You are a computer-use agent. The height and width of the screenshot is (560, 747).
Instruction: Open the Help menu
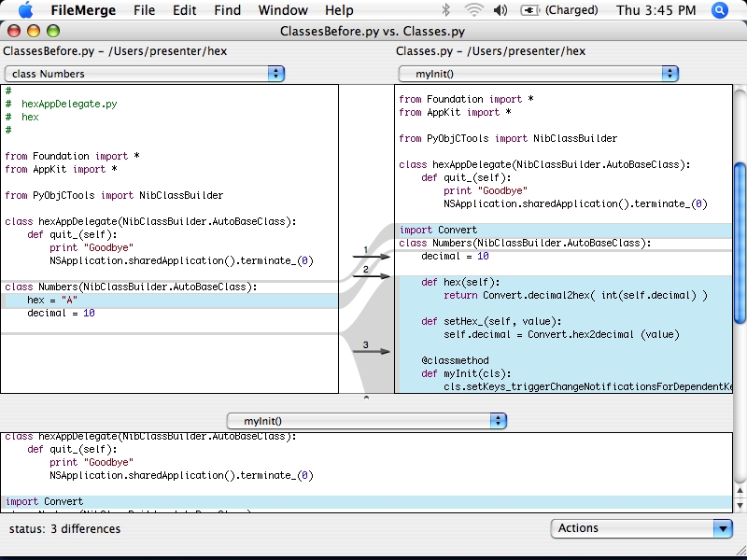click(339, 10)
